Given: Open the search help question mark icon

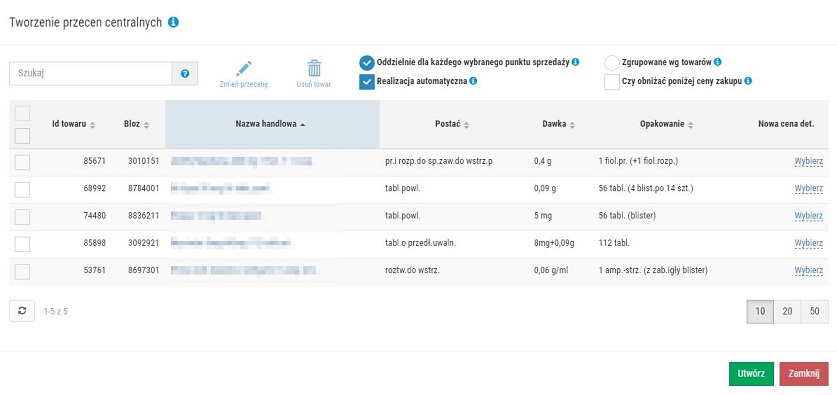Looking at the screenshot, I should (x=185, y=74).
